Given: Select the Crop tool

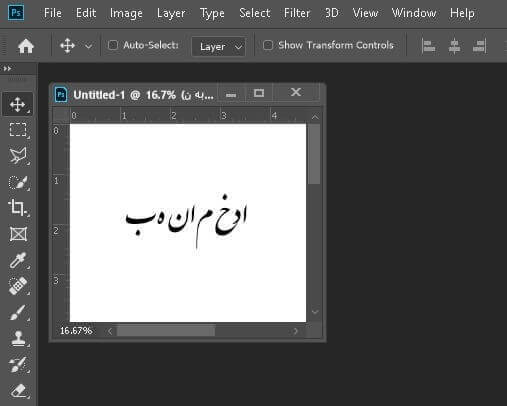Looking at the screenshot, I should click(x=18, y=208).
